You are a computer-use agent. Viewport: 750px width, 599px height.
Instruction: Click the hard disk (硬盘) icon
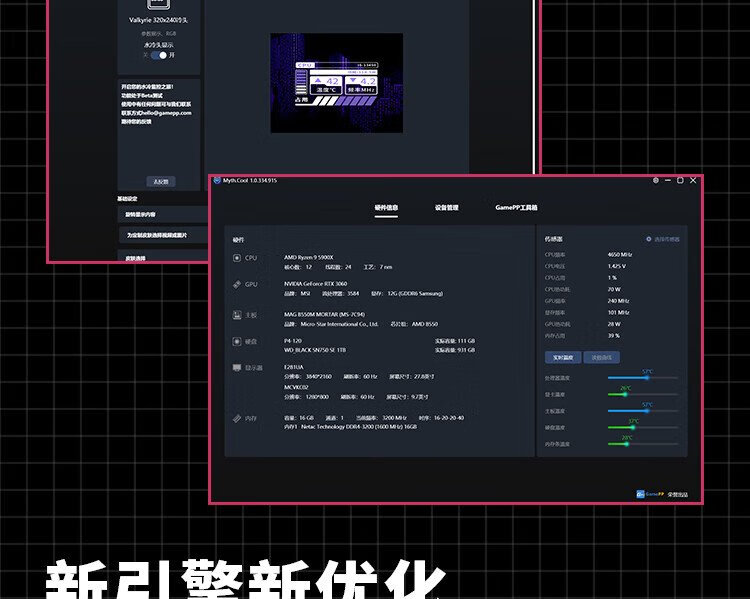(x=237, y=341)
